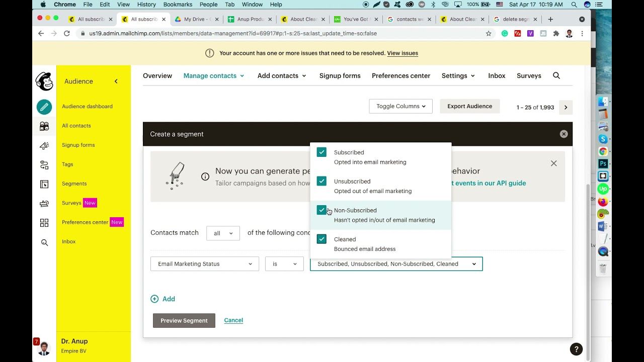Open Audience dashboard in sidebar
The width and height of the screenshot is (644, 362).
[87, 107]
